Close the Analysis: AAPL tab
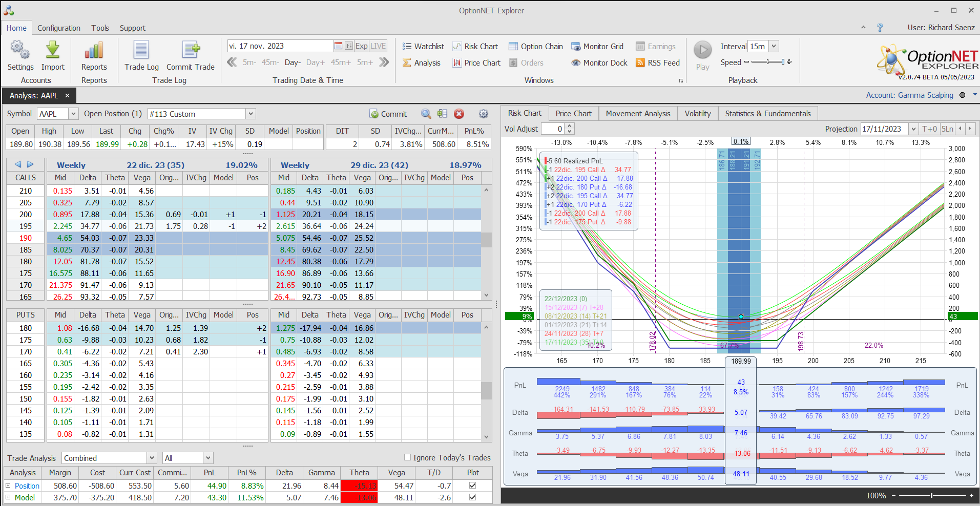 point(67,96)
